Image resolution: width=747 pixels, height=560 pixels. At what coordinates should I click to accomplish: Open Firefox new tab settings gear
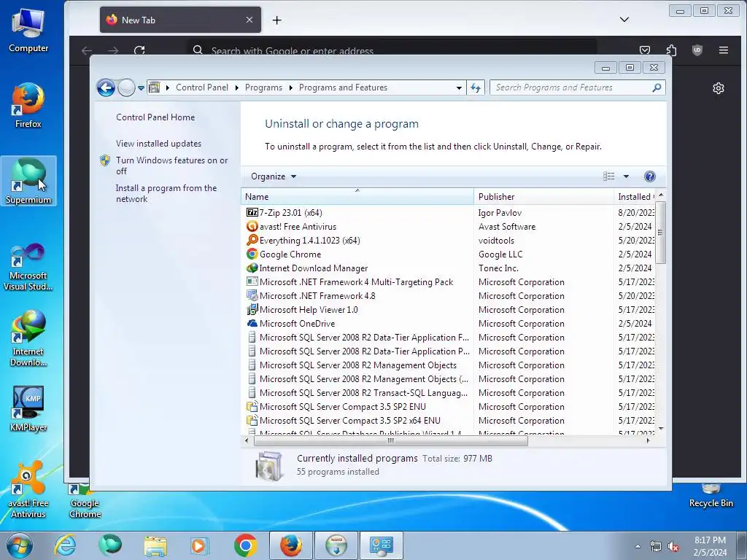[719, 88]
